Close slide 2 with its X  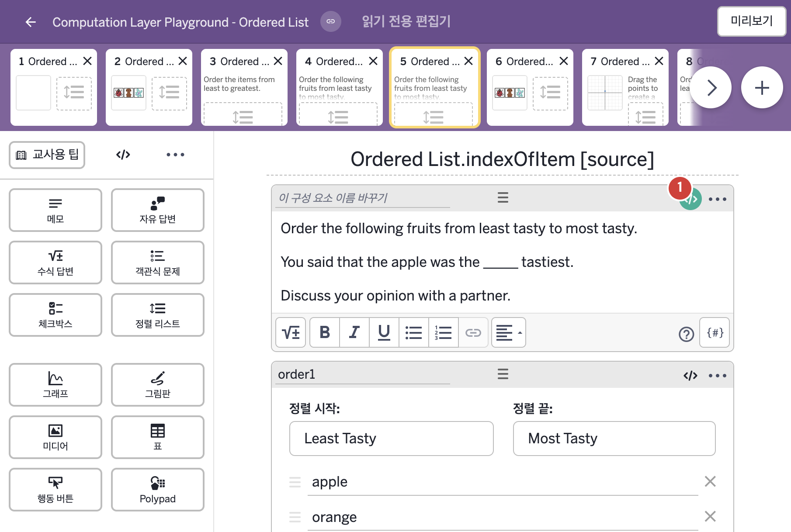click(x=183, y=61)
